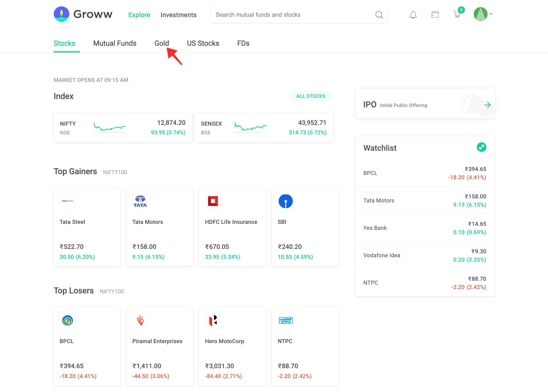
Task: Switch to the Gold tab
Action: tap(162, 43)
